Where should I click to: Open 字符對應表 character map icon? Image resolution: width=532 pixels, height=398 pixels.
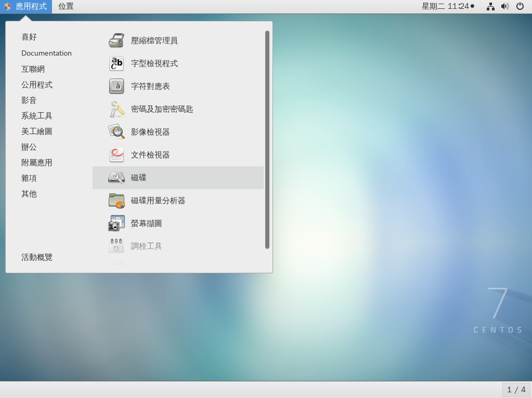(x=116, y=86)
